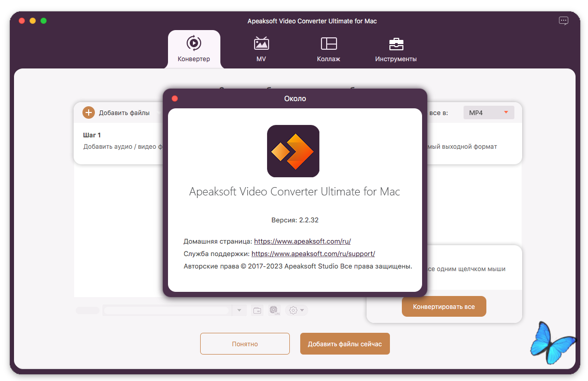
Task: Go to the Инструменты toolbox tab
Action: pos(396,49)
